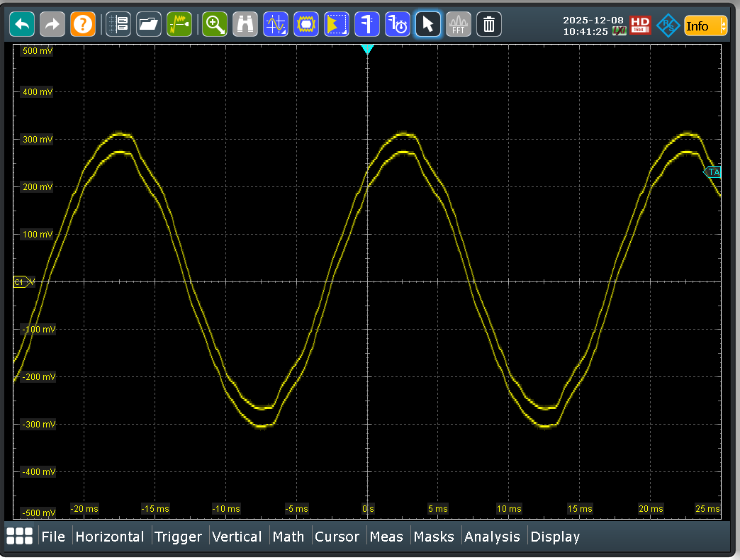Activate the FFT analysis icon
This screenshot has height=560, width=740.
tap(459, 25)
